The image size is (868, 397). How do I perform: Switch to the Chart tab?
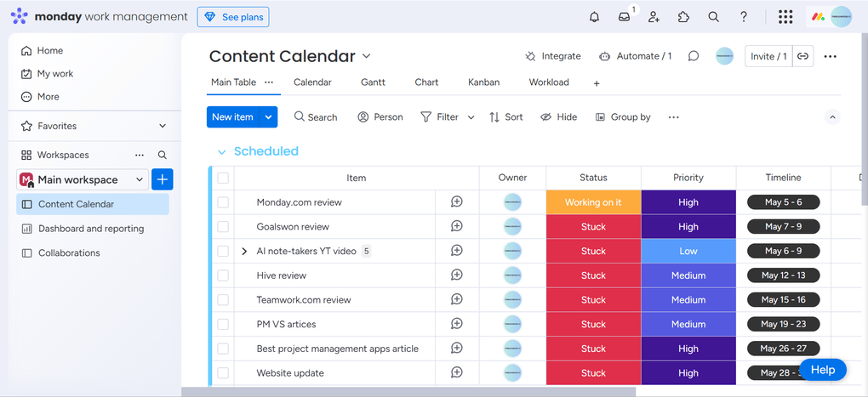tap(426, 82)
